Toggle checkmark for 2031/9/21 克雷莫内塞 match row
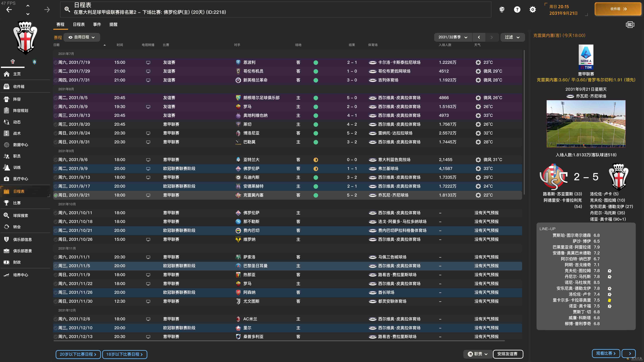 [55, 195]
